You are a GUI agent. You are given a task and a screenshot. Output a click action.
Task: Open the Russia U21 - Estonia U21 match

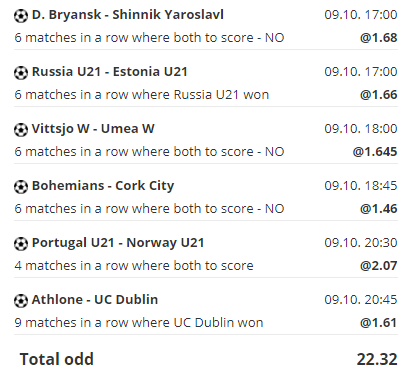pyautogui.click(x=110, y=72)
